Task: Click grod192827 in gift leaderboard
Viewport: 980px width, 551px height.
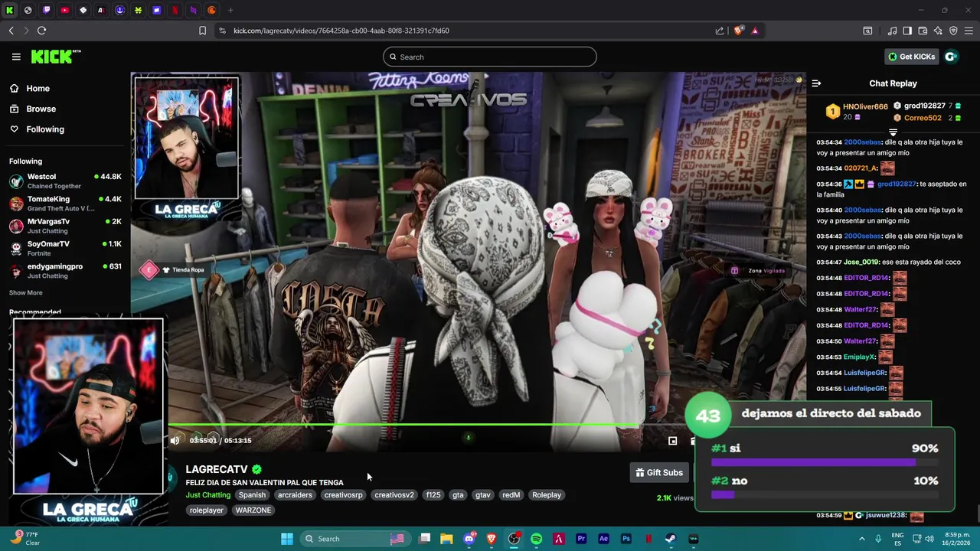Action: click(x=924, y=106)
